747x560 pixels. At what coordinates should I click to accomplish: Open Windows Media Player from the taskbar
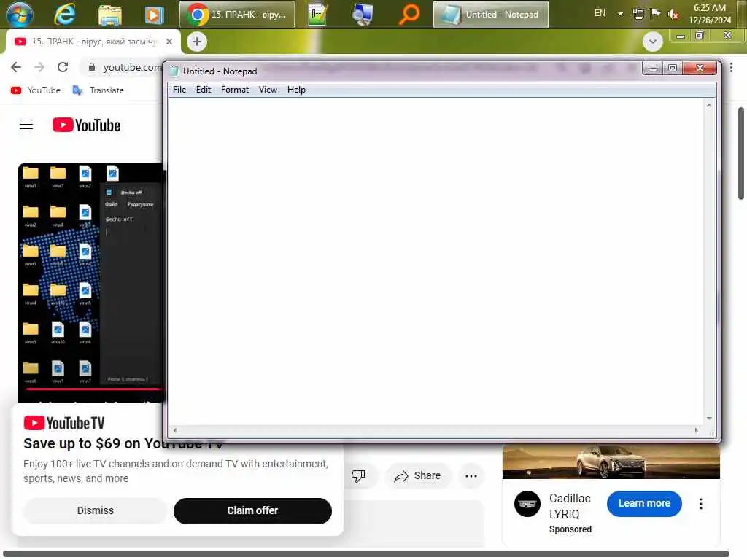[154, 15]
